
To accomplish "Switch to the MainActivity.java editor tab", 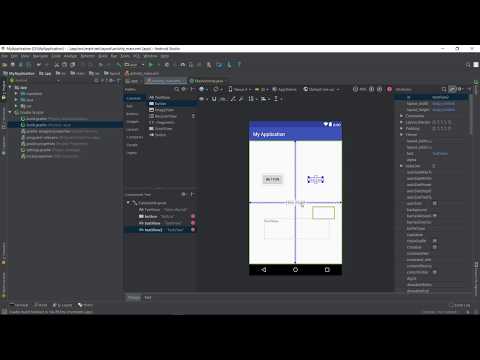I will point(207,81).
